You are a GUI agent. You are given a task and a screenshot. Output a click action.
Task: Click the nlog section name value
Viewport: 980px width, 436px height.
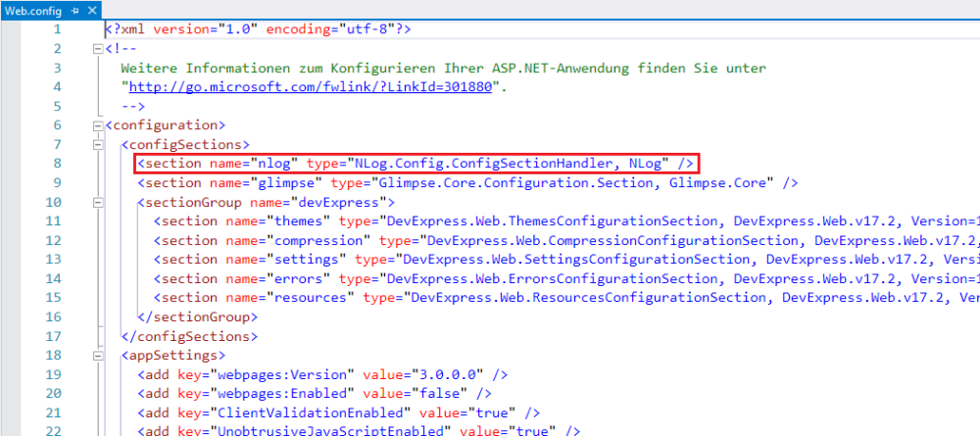(x=277, y=164)
